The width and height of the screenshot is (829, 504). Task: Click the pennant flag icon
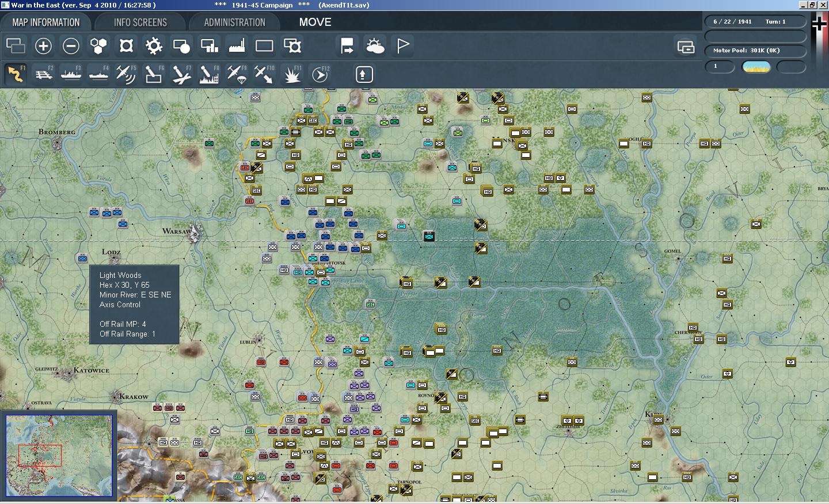pyautogui.click(x=402, y=45)
